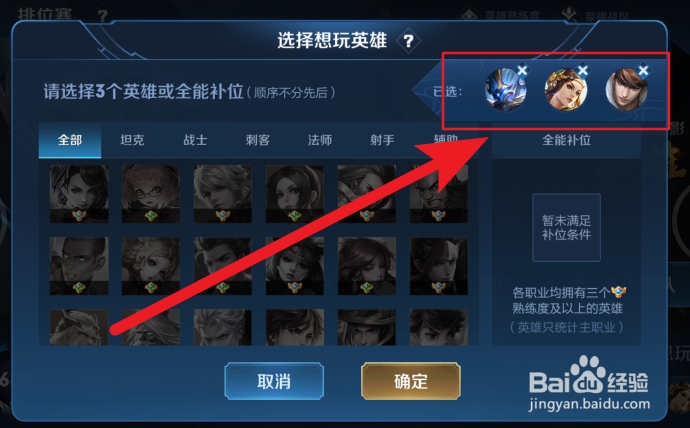Select the 法师 tab

pos(320,140)
